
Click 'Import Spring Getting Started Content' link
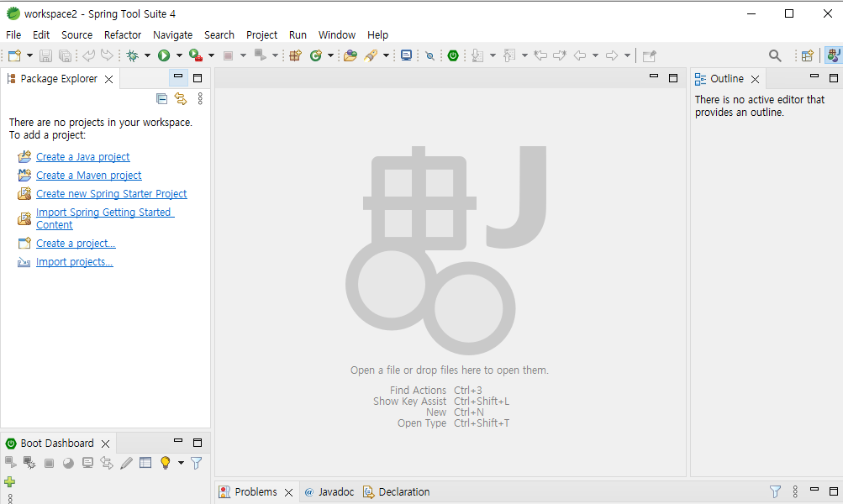(x=105, y=218)
